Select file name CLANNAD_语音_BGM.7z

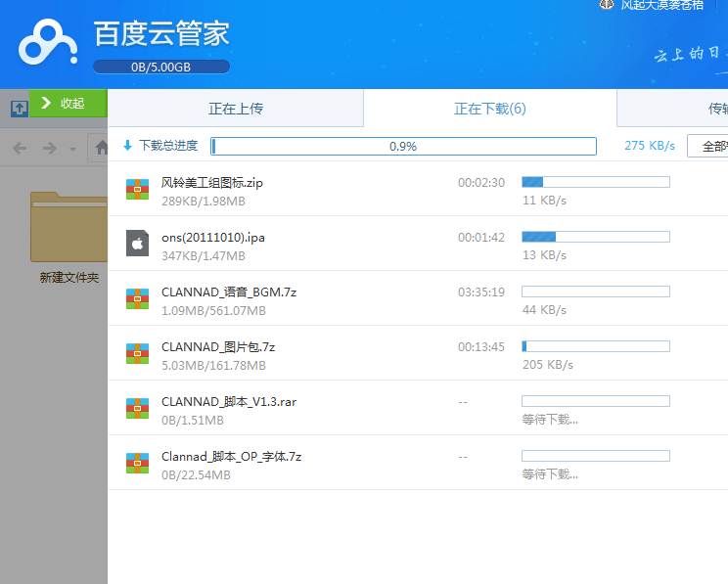[x=229, y=292]
